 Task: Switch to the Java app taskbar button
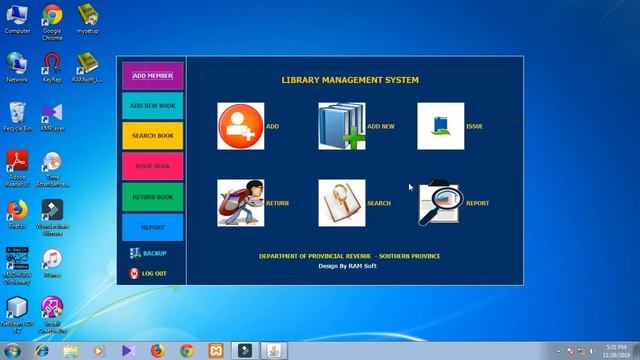[274, 351]
